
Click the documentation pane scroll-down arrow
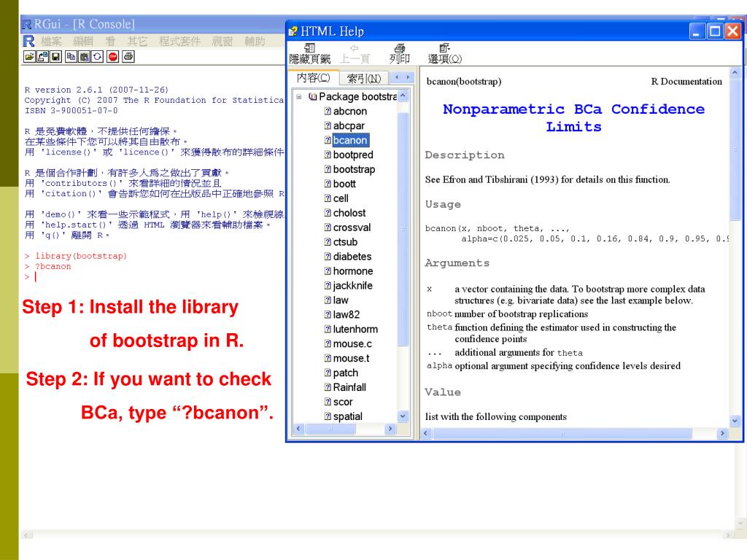[x=735, y=421]
